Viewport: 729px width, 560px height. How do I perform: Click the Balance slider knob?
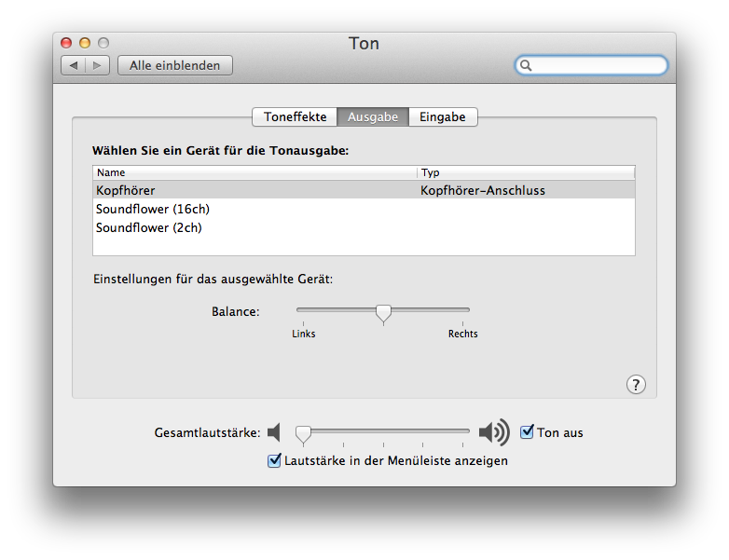[383, 313]
